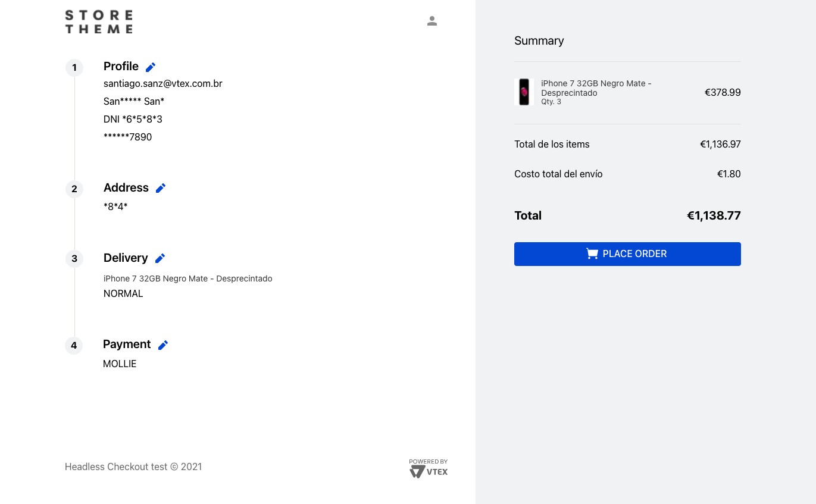816x504 pixels.
Task: Edit the Profile section with pencil icon
Action: click(x=151, y=67)
